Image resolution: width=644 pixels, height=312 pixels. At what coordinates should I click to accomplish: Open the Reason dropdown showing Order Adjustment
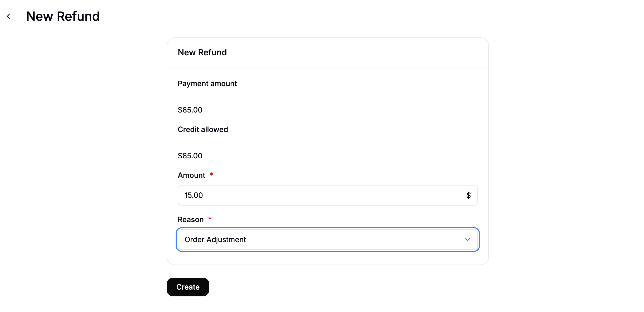(x=327, y=240)
